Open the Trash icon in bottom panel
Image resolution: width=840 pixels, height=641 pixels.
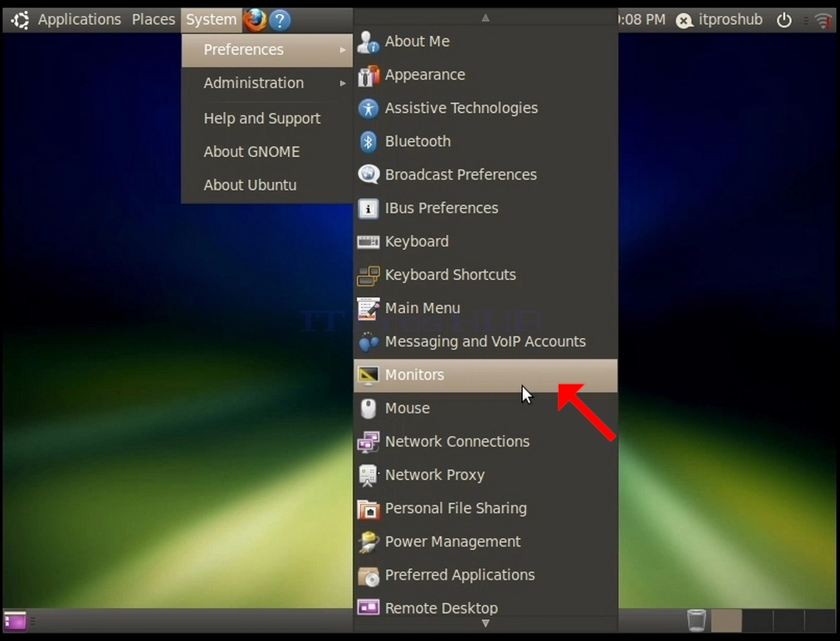tap(696, 620)
